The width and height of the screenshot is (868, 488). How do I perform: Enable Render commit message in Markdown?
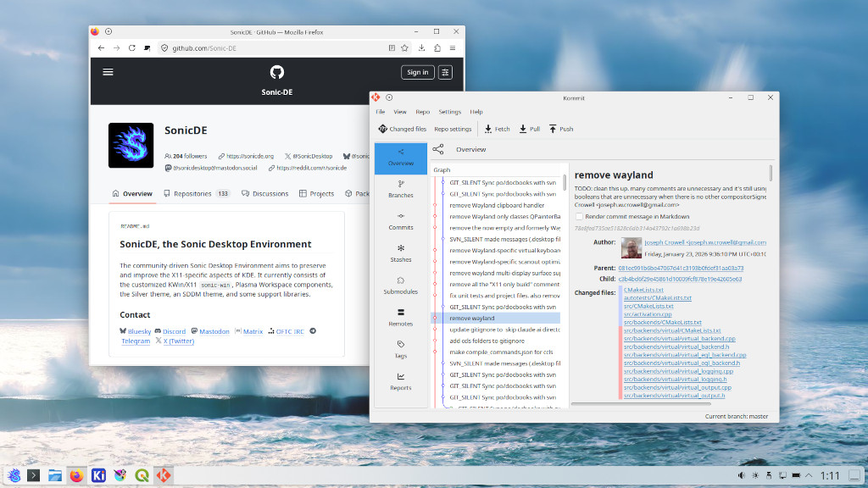pyautogui.click(x=579, y=216)
